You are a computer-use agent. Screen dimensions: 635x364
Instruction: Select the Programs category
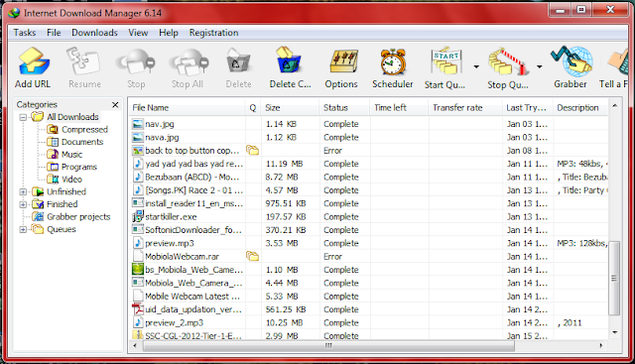point(71,168)
